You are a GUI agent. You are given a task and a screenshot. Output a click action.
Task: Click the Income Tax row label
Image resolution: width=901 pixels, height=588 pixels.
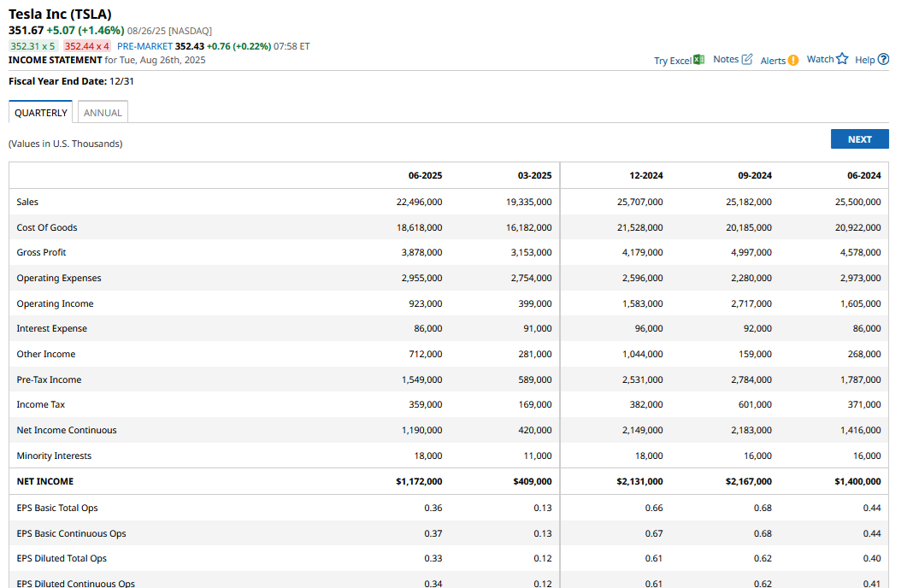pos(41,405)
